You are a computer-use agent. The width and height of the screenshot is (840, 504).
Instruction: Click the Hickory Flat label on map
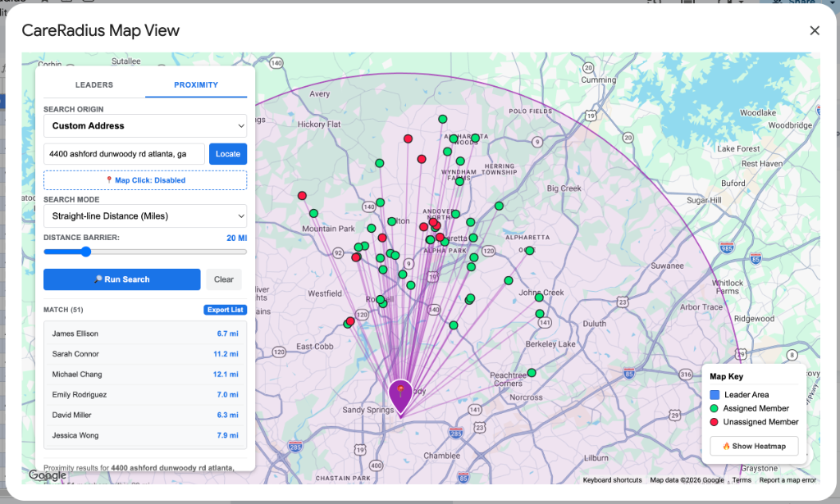[x=319, y=124]
